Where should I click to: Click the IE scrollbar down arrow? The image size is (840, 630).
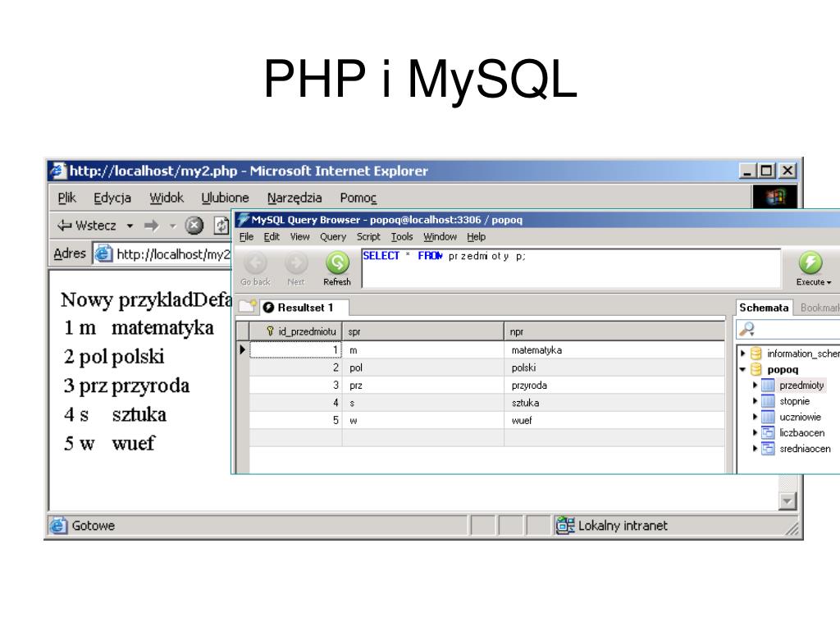click(787, 501)
